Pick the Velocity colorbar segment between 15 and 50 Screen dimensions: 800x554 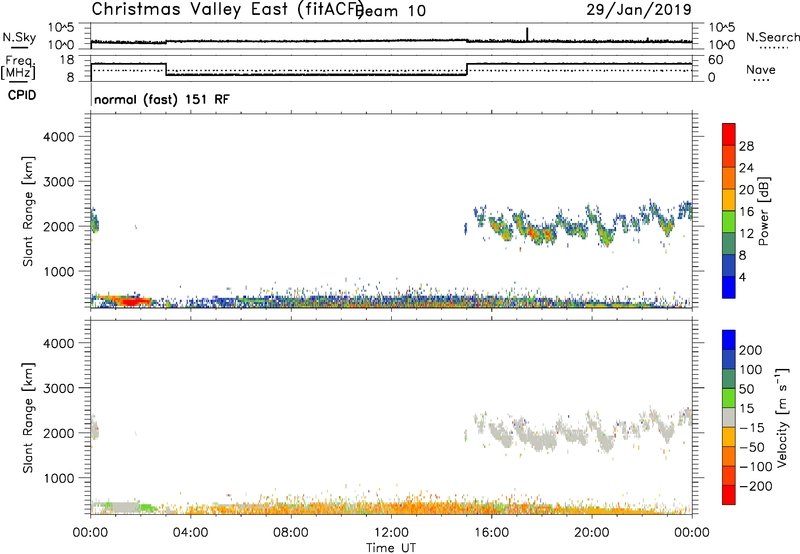[729, 398]
